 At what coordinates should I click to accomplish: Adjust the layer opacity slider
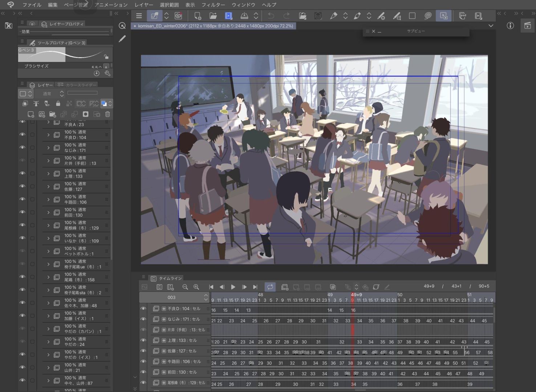[82, 93]
